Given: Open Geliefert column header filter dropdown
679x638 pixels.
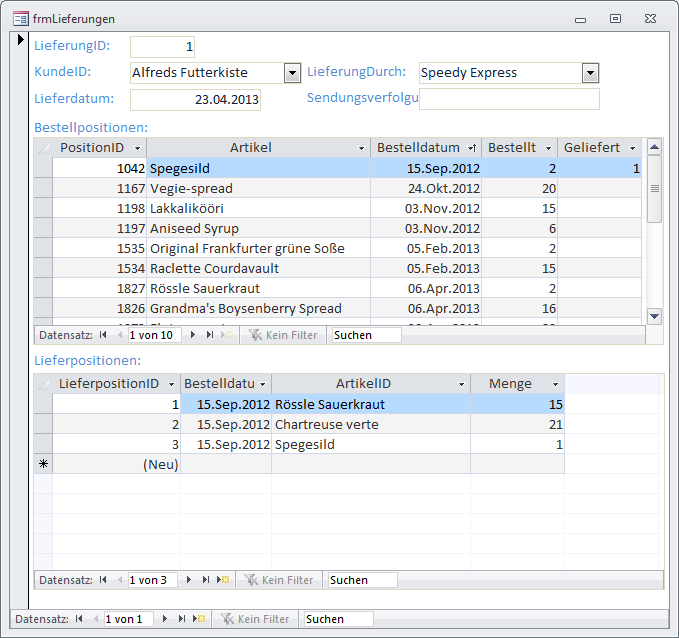Looking at the screenshot, I should tap(632, 148).
